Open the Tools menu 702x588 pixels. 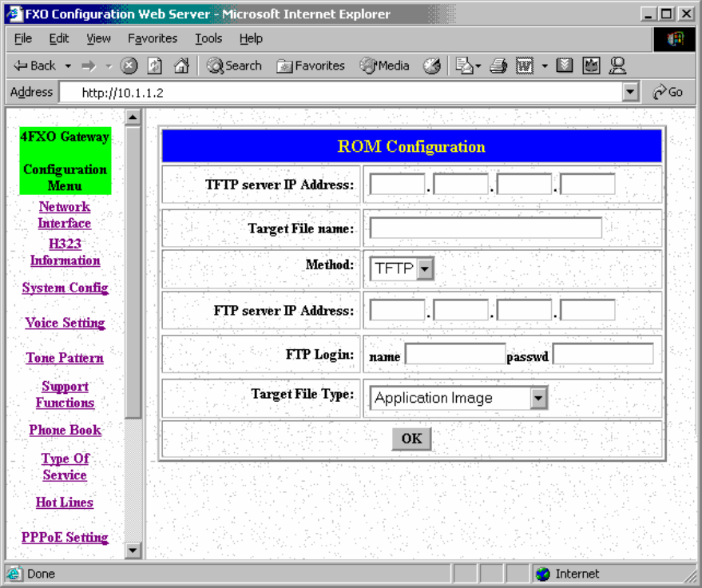(208, 38)
